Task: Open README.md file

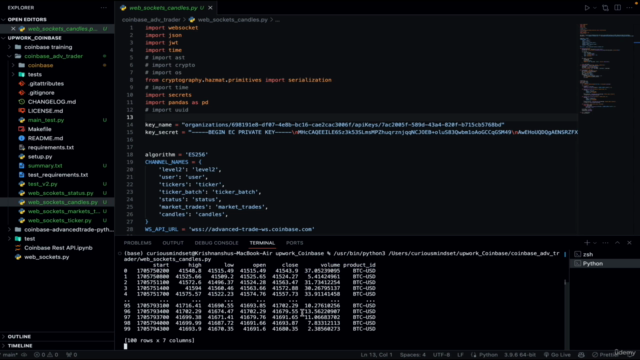Action: 45,138
